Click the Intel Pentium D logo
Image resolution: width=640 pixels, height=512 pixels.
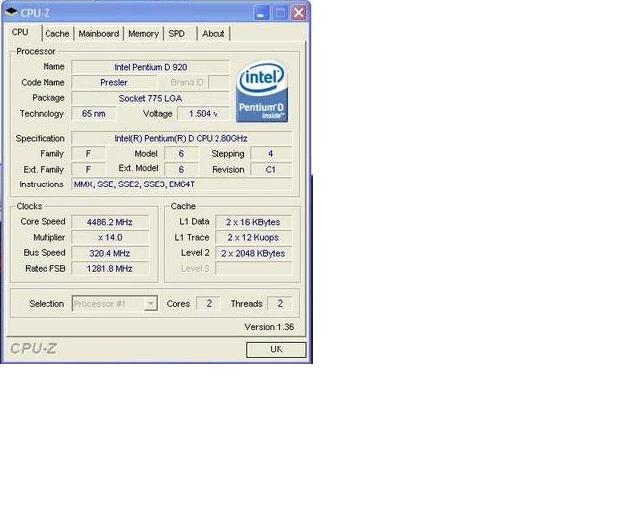tap(262, 91)
